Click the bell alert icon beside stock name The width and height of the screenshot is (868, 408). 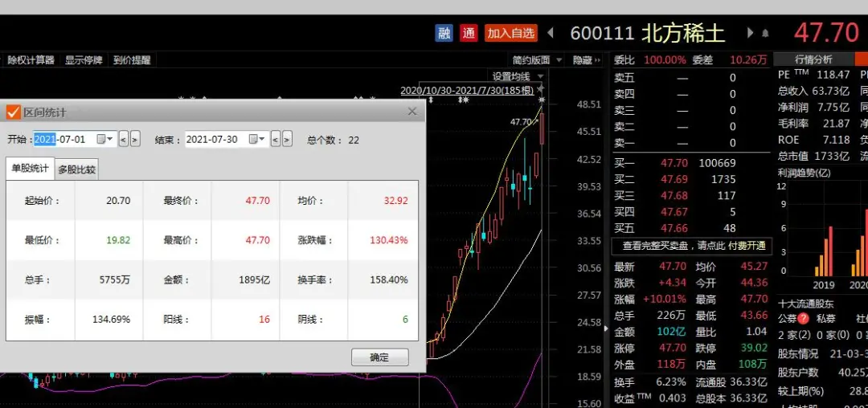point(766,34)
